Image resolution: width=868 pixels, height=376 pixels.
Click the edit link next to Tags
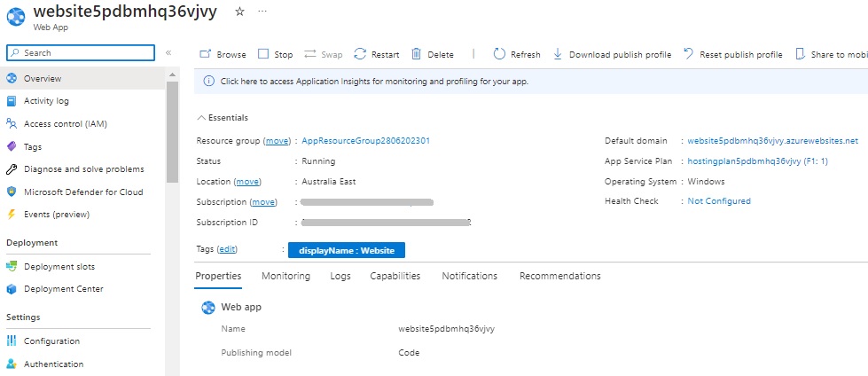[x=227, y=249]
